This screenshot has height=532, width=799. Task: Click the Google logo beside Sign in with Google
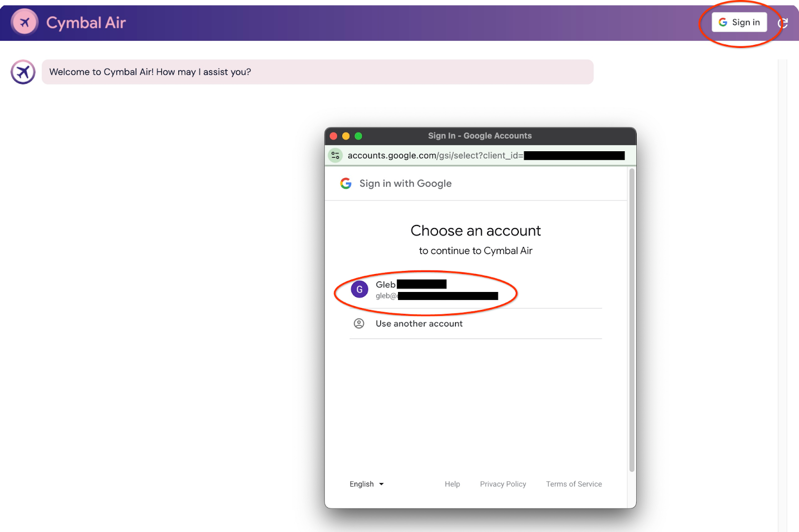point(346,184)
